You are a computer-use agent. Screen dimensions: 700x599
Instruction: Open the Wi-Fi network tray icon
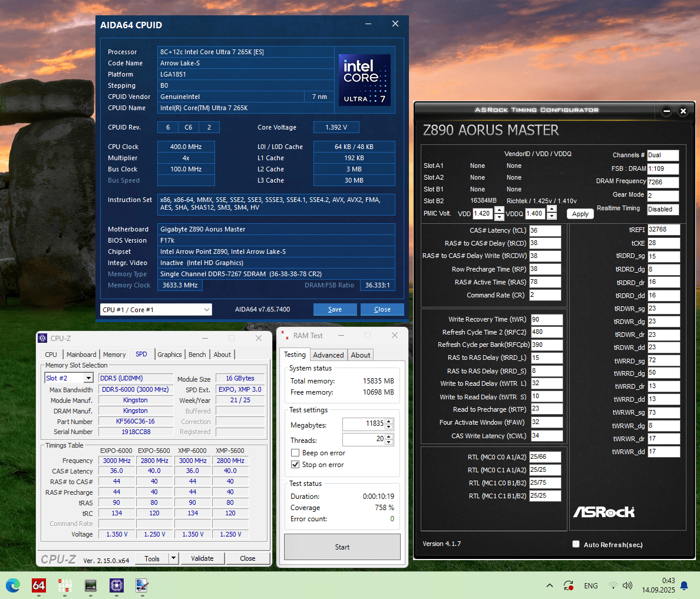pyautogui.click(x=614, y=585)
